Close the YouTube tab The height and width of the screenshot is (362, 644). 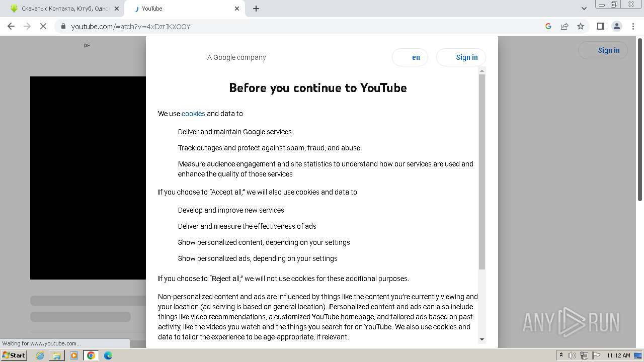pyautogui.click(x=237, y=9)
